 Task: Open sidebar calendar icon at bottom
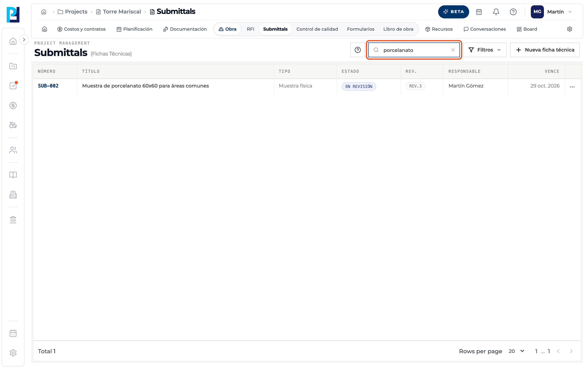pyautogui.click(x=13, y=333)
